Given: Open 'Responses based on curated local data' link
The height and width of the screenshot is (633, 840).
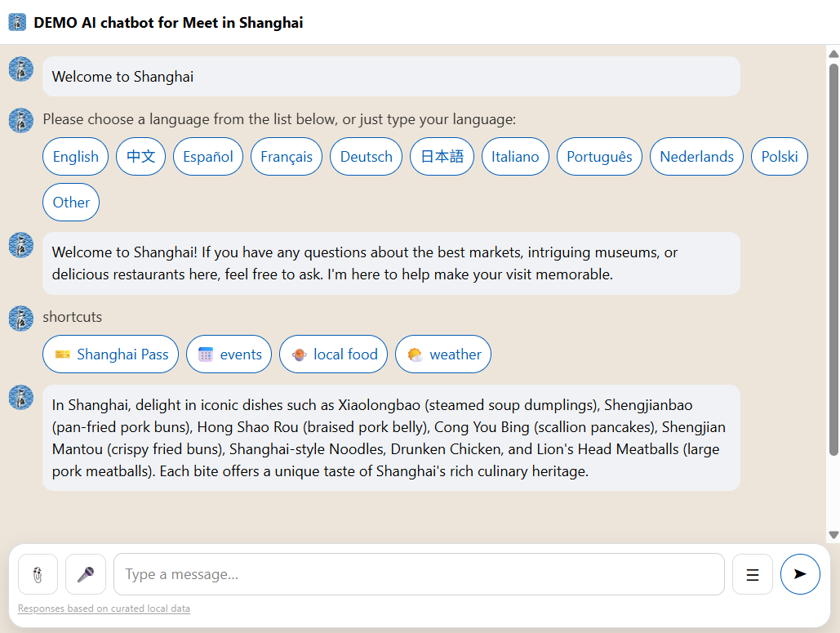Looking at the screenshot, I should (x=104, y=608).
